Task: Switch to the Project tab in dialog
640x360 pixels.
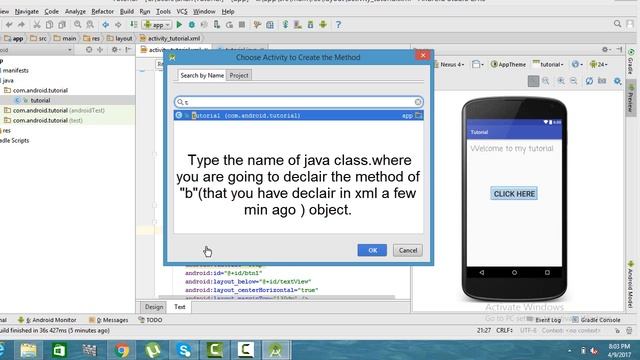Action: (239, 76)
